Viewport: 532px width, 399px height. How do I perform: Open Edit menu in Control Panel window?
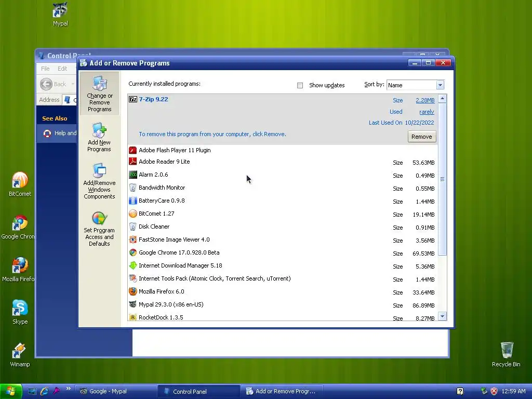[x=62, y=69]
